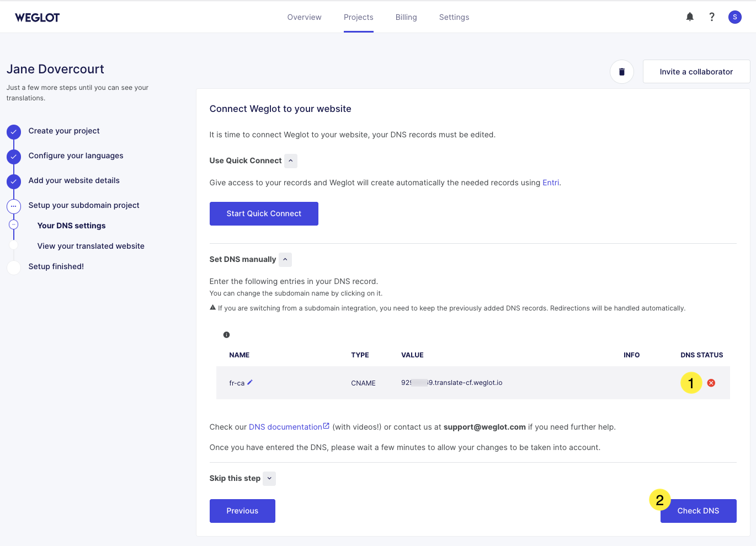Click the DNS STATUS column header
Image resolution: width=756 pixels, height=546 pixels.
pyautogui.click(x=702, y=355)
